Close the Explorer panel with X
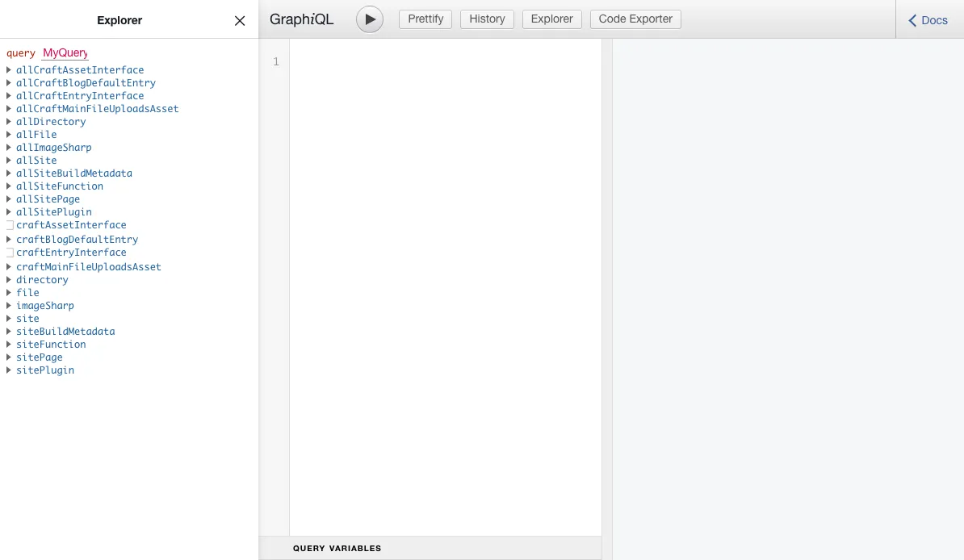 (240, 21)
